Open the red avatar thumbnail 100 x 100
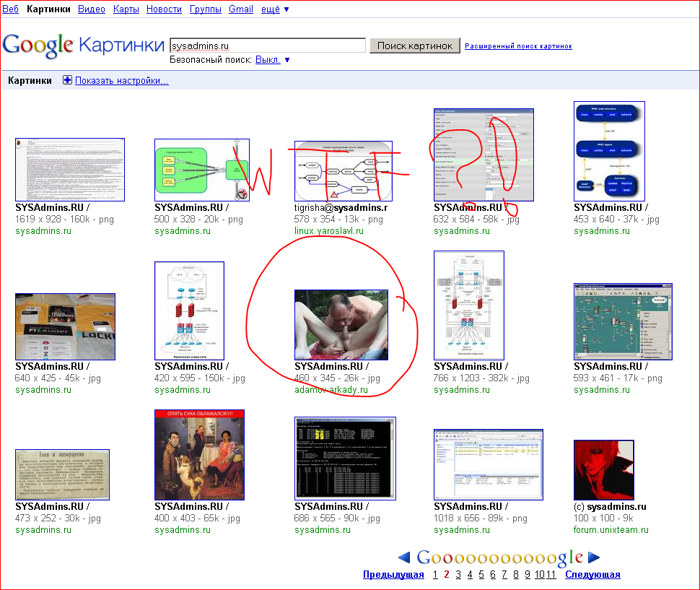 603,470
